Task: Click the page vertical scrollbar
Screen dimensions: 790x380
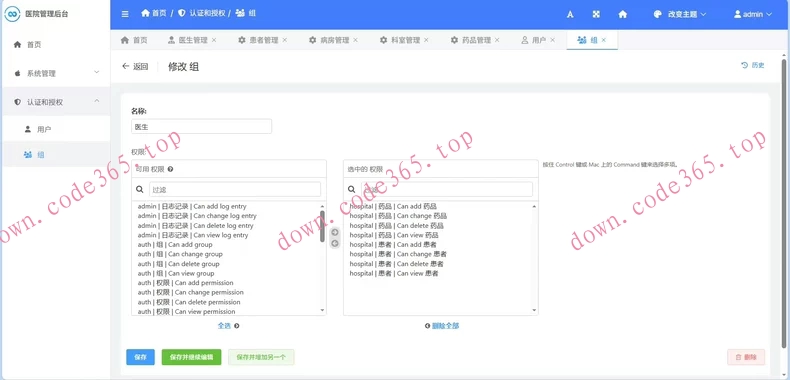Action: [x=784, y=203]
